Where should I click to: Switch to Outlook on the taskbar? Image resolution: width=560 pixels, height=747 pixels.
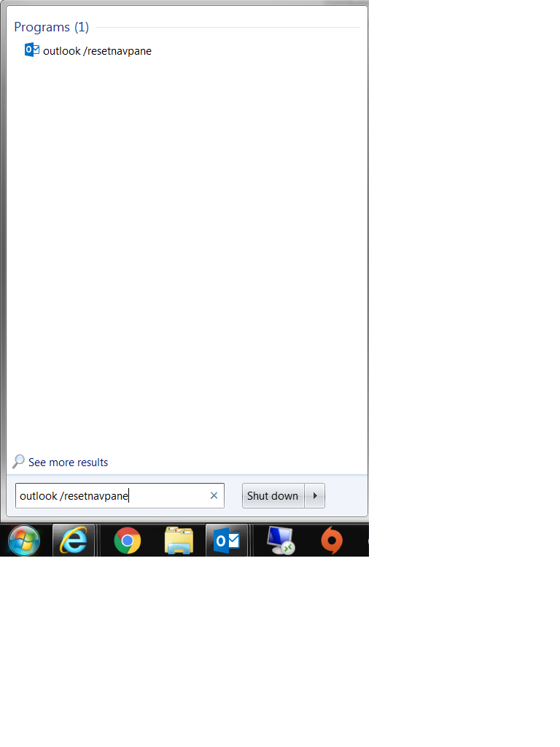[227, 541]
